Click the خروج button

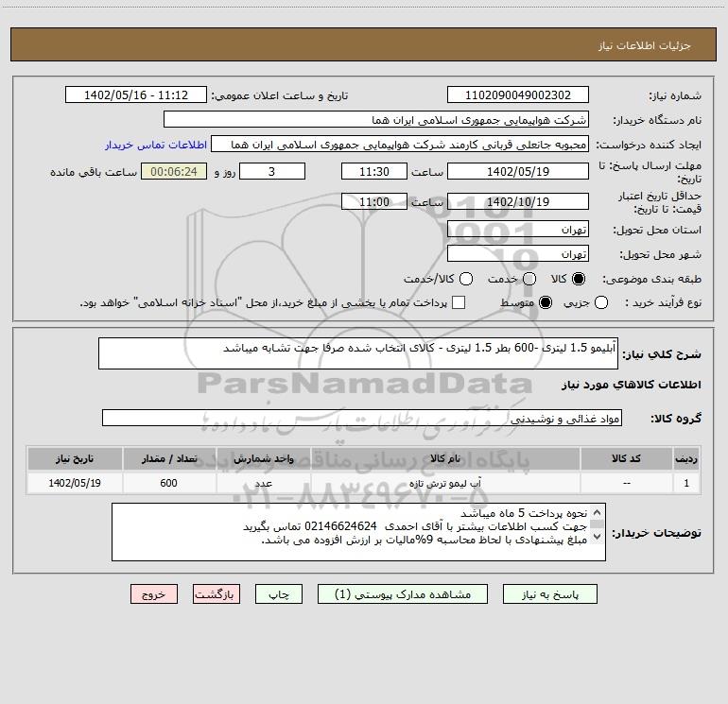tap(154, 594)
